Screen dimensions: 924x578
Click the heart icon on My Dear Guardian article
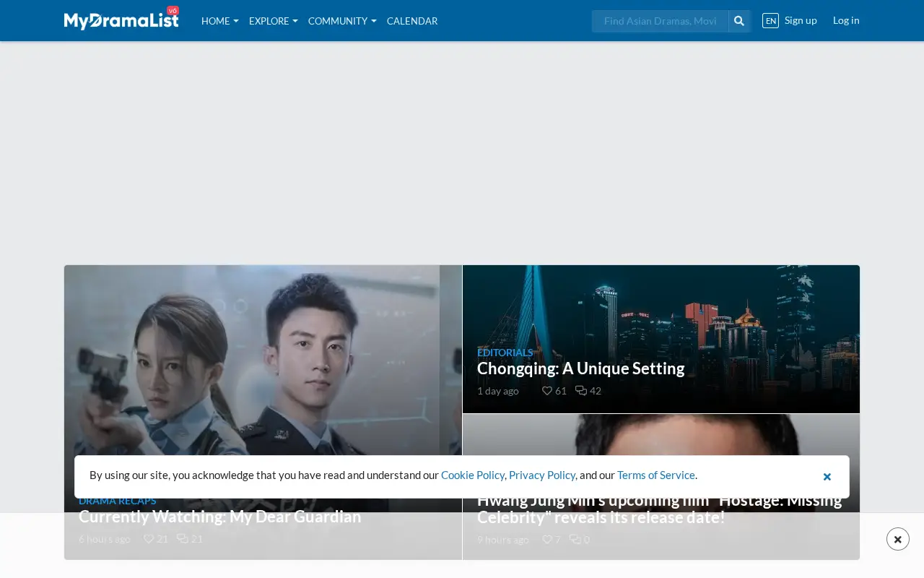149,539
